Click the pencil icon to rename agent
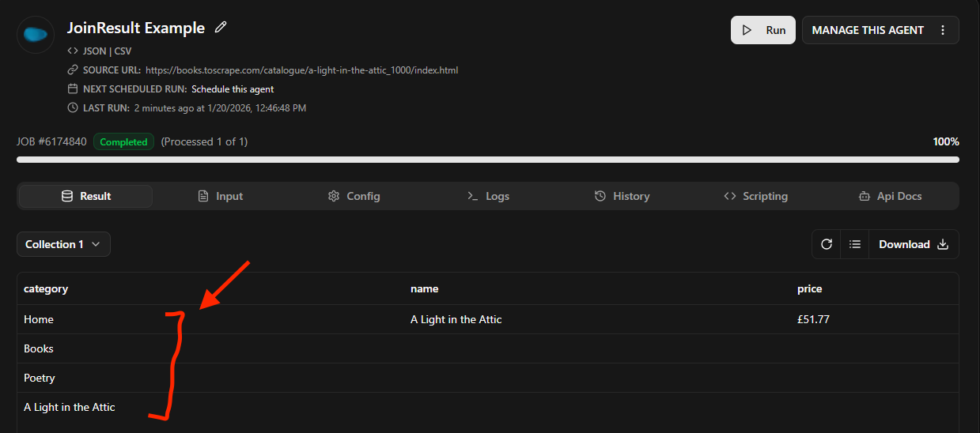 (221, 28)
